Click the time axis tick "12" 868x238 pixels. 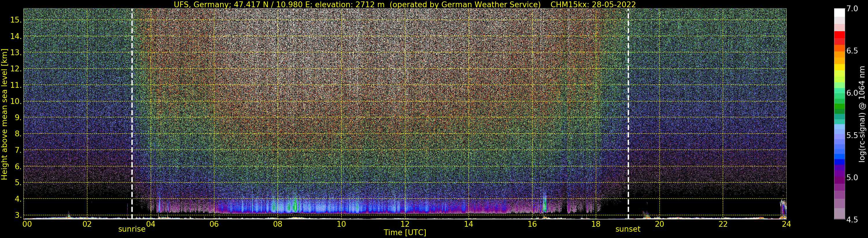point(405,224)
